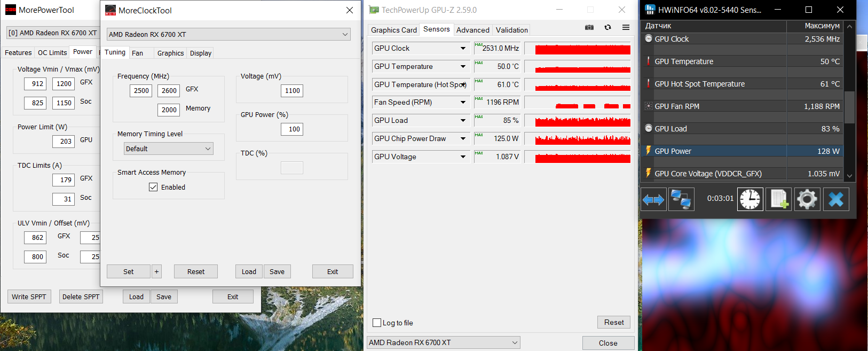Switch to Advanced tab in GPU-Z
Screen dimensions: 868x351
click(x=473, y=30)
